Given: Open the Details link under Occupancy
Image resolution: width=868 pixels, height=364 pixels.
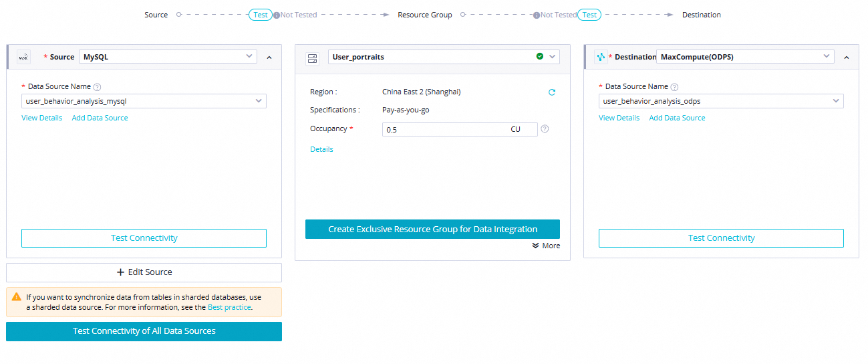Looking at the screenshot, I should pos(321,149).
